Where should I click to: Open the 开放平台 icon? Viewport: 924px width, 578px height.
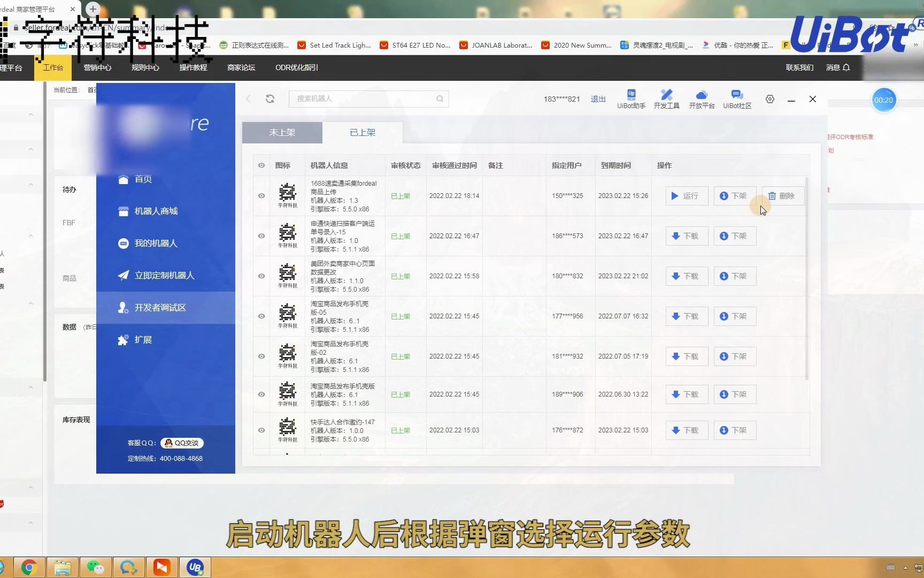click(x=702, y=98)
